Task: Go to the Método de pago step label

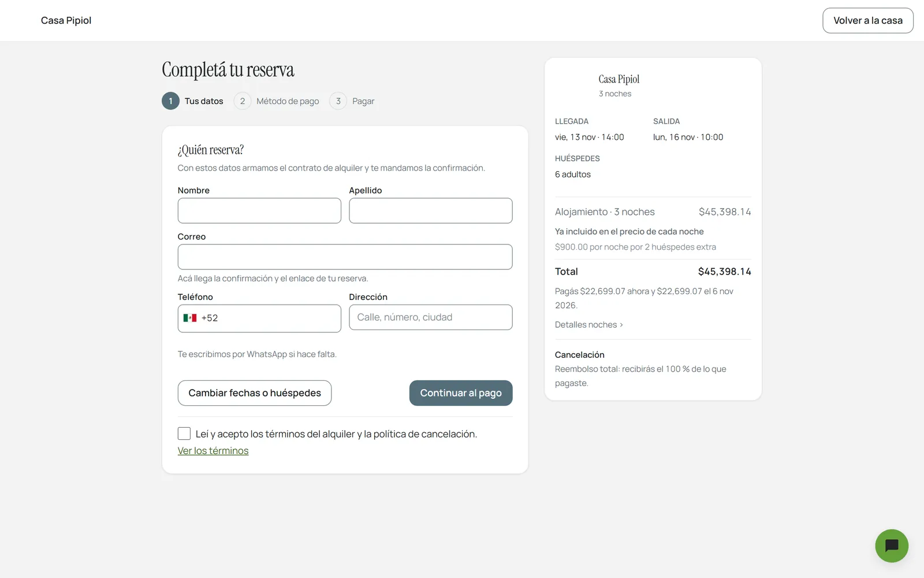Action: coord(288,101)
